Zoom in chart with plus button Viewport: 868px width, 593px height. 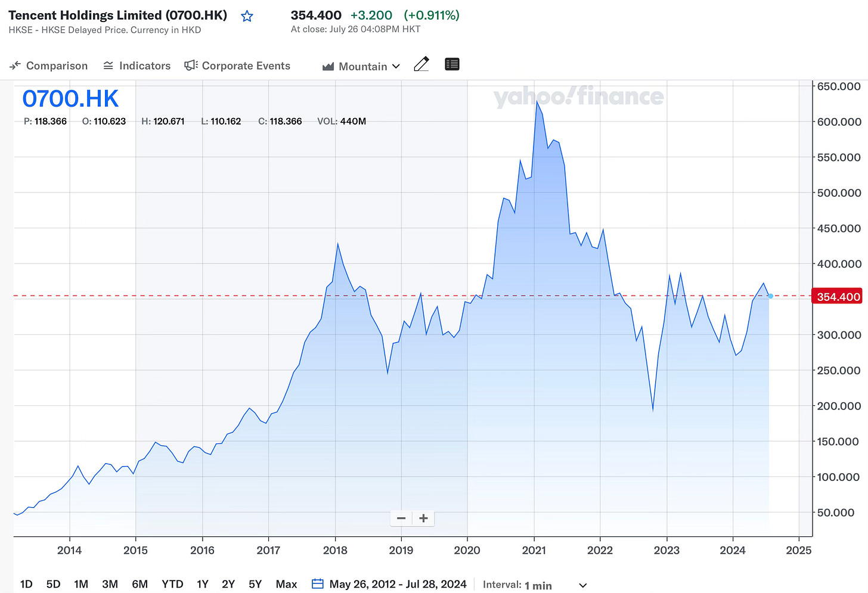click(423, 519)
